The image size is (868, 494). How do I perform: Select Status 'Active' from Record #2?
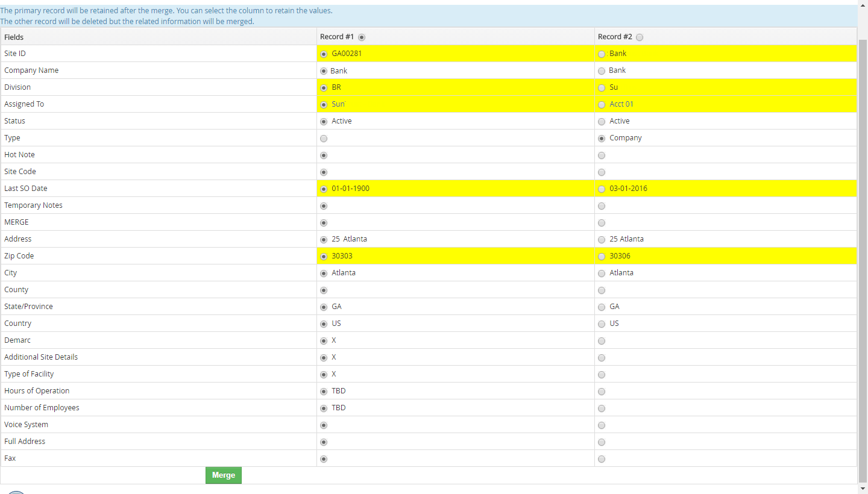tap(602, 121)
